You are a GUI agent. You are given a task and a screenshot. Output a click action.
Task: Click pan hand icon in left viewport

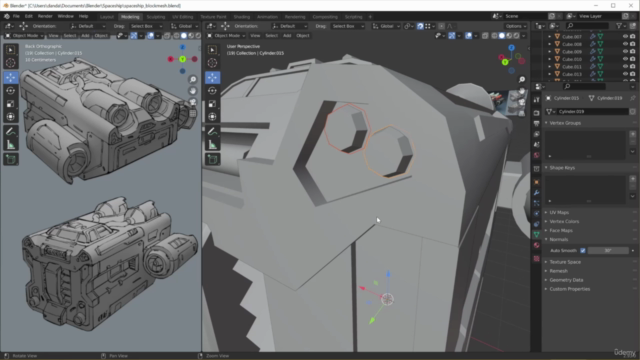tap(193, 91)
